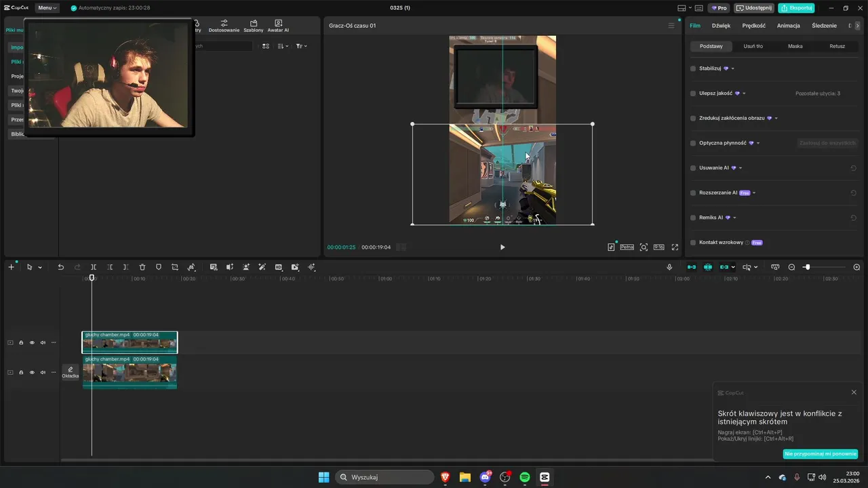Click Nie przypominaj mi ponownie
Image resolution: width=868 pixels, height=488 pixels.
tap(821, 453)
